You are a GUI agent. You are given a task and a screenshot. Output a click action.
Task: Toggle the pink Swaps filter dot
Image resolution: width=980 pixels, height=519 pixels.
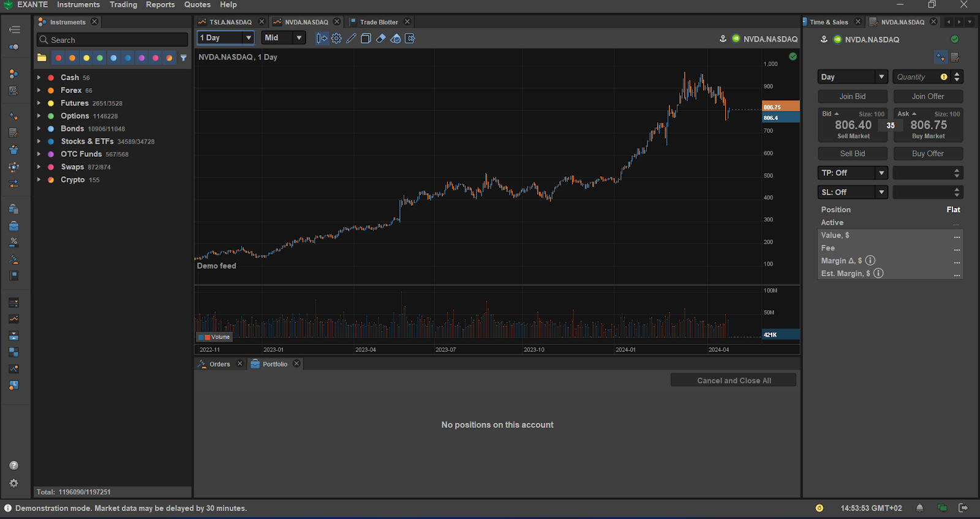156,58
